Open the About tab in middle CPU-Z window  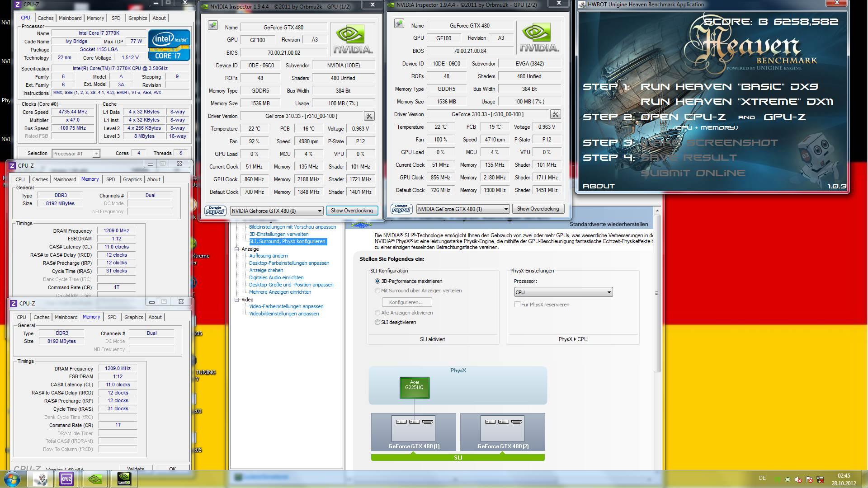(154, 179)
